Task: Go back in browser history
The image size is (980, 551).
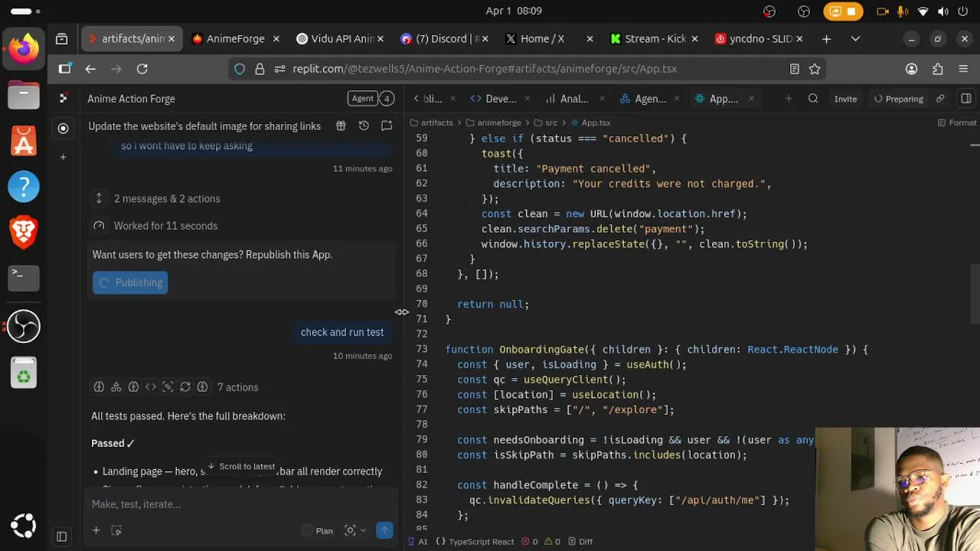Action: (90, 69)
